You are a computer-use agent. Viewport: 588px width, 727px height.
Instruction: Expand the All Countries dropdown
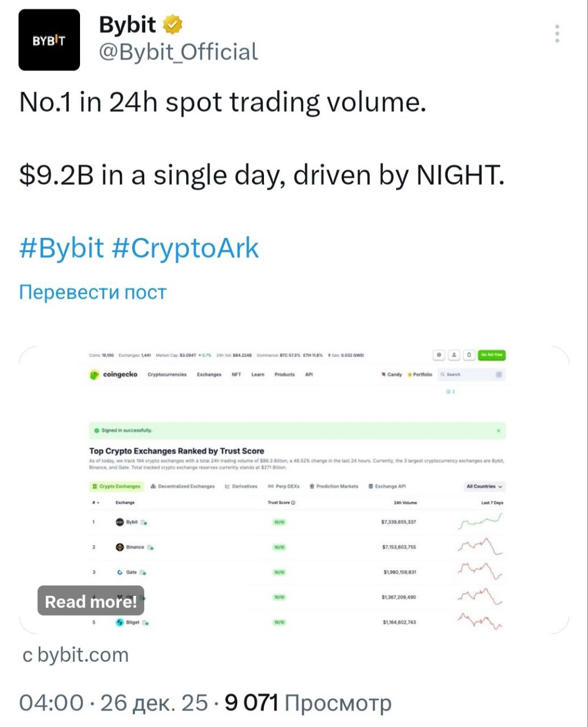tap(484, 487)
